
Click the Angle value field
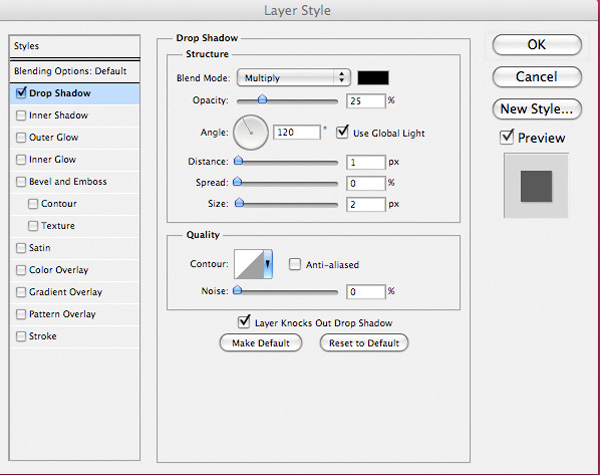click(x=297, y=132)
